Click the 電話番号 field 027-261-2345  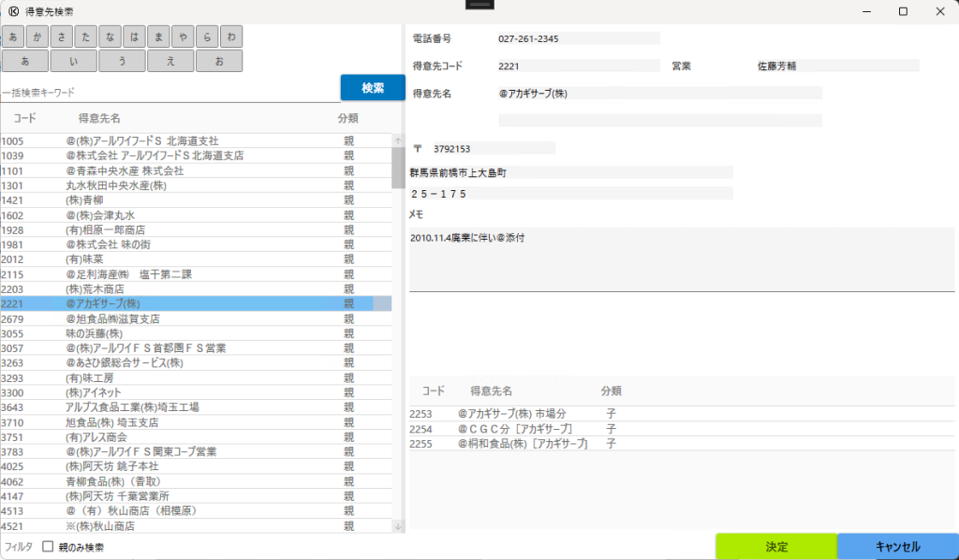pyautogui.click(x=579, y=38)
